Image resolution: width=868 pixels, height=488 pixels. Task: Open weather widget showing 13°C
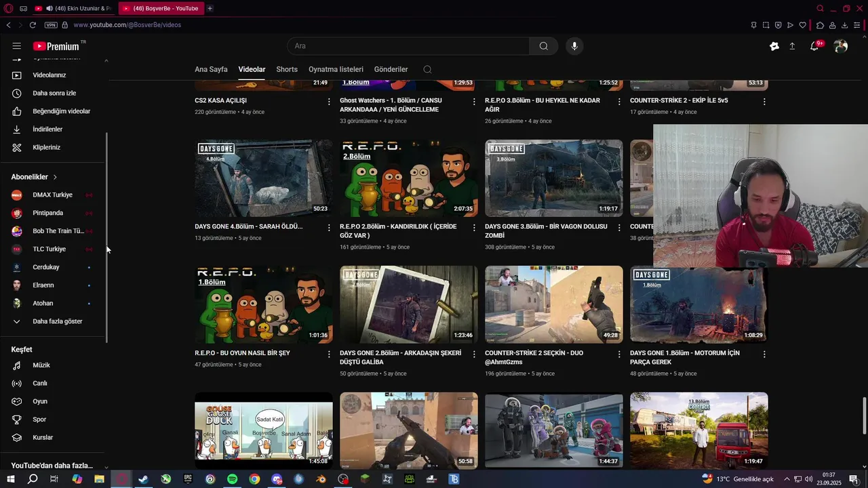pos(737,479)
